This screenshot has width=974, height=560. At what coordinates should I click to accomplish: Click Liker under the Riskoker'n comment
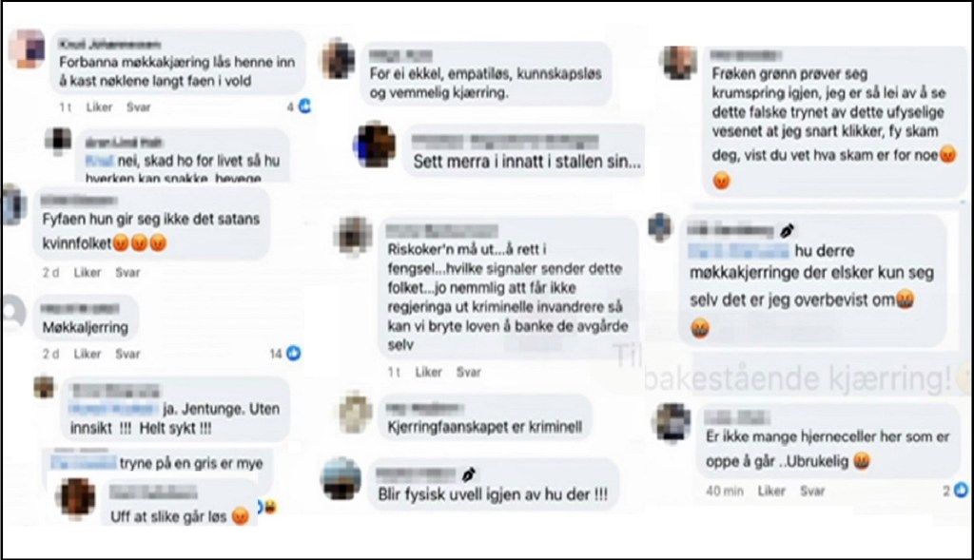coord(428,372)
